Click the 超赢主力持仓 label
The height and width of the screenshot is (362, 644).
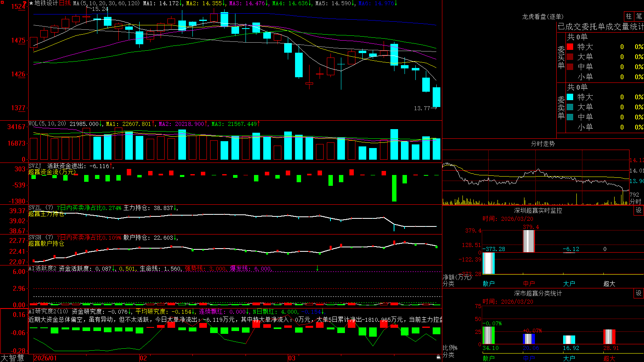click(x=46, y=214)
